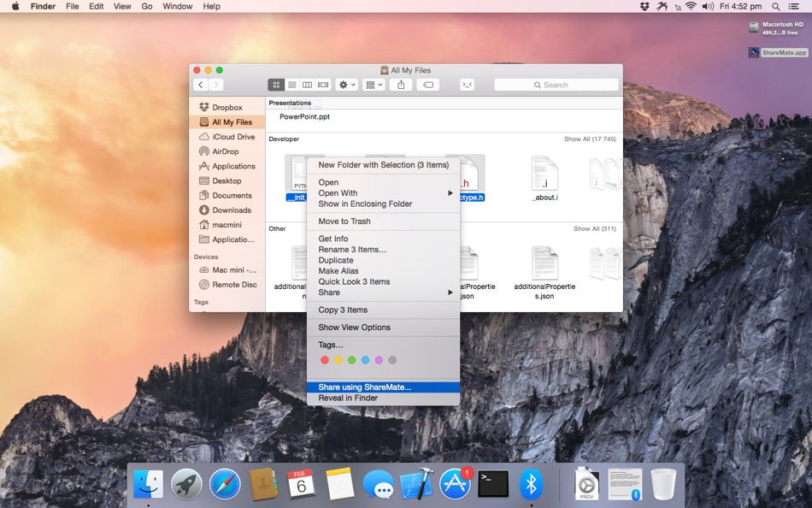Choose Show in Enclosing Folder
Viewport: 812px width, 508px height.
pyautogui.click(x=383, y=204)
